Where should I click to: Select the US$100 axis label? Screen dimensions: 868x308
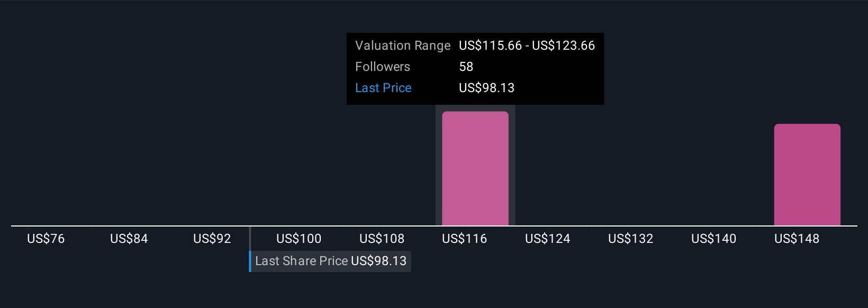coord(299,239)
